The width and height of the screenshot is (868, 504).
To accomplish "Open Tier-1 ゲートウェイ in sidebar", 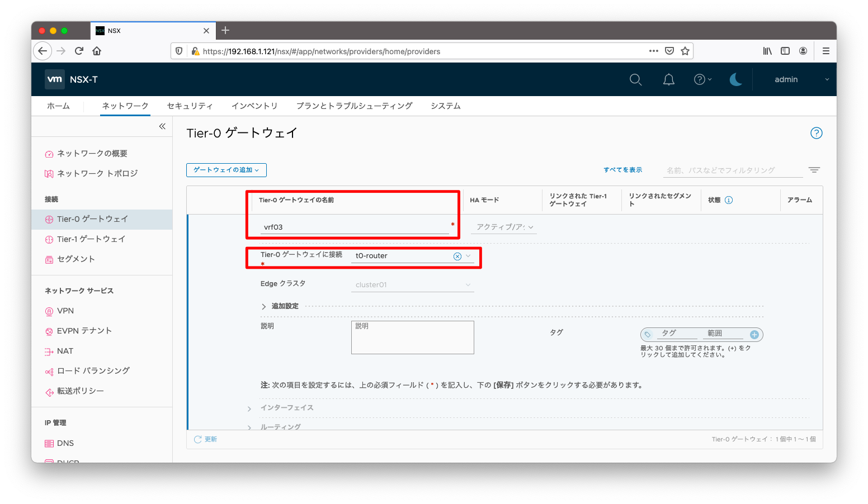I will tap(85, 239).
